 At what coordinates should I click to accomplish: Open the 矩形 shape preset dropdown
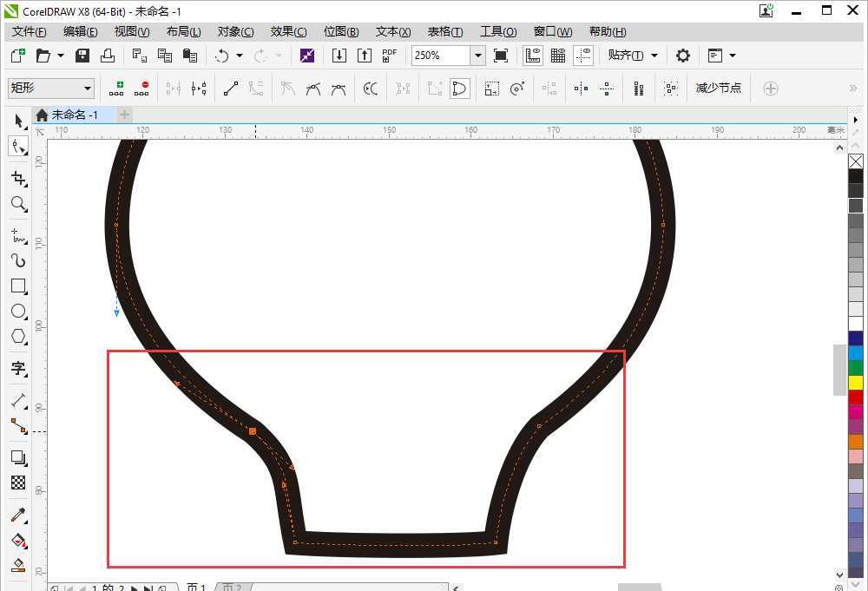coord(89,88)
